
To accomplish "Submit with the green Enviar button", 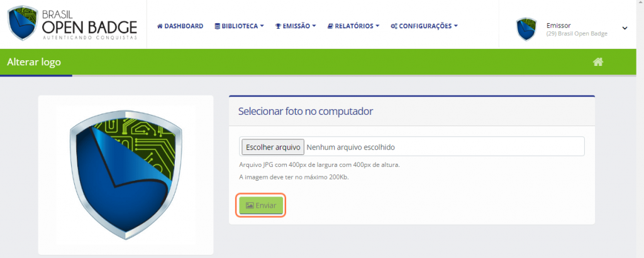I will pos(260,205).
